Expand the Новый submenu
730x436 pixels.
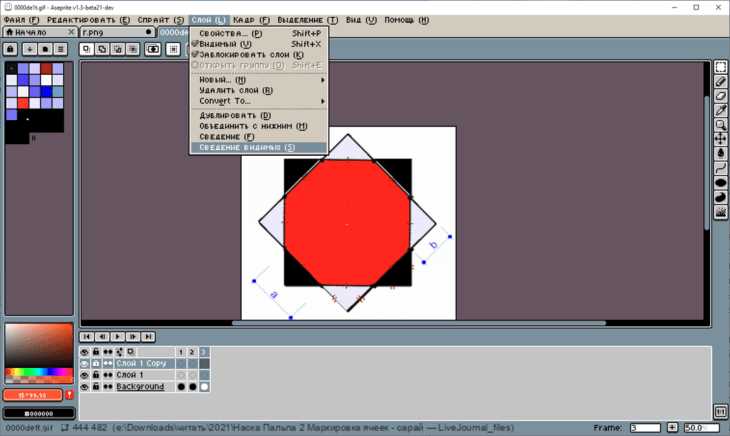[258, 80]
